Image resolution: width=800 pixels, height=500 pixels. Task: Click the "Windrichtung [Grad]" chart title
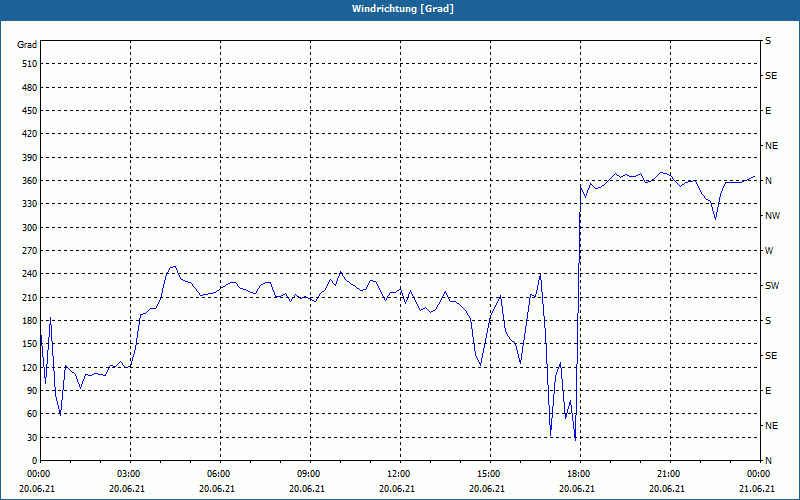point(403,9)
